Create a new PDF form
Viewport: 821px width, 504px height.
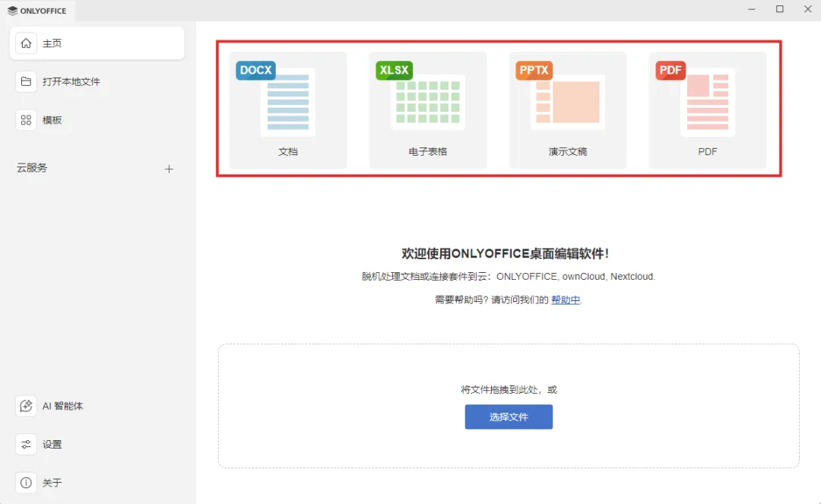(x=708, y=110)
